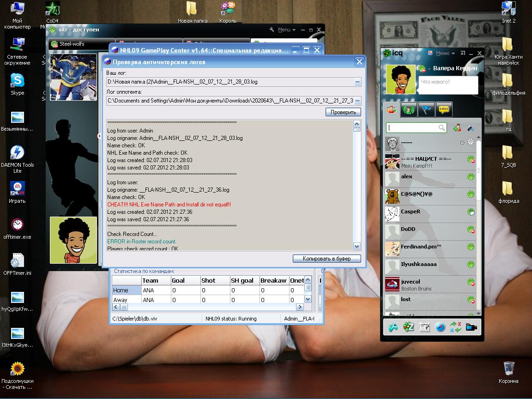This screenshot has height=399, width=532.
Task: Click hockey player avatar in sitr window
Action: click(x=73, y=77)
